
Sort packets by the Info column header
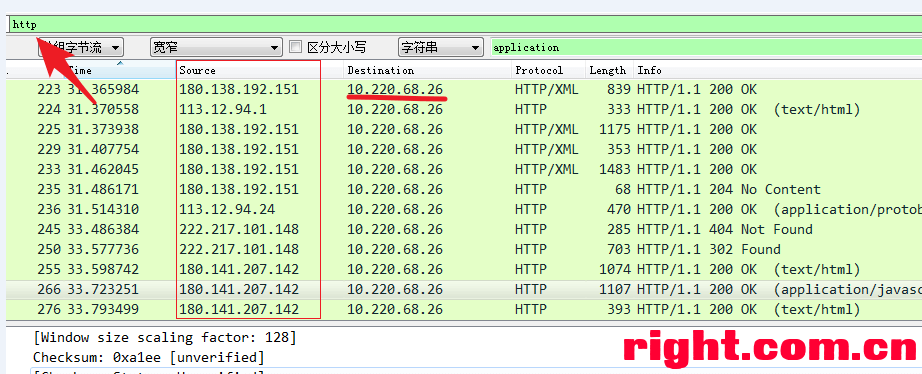(x=650, y=71)
